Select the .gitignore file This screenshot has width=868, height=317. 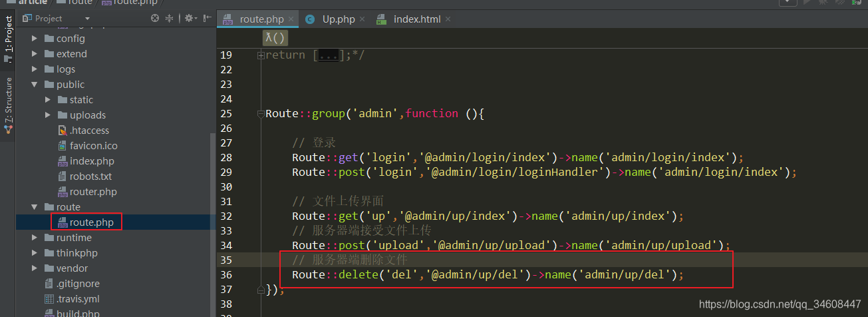point(78,284)
